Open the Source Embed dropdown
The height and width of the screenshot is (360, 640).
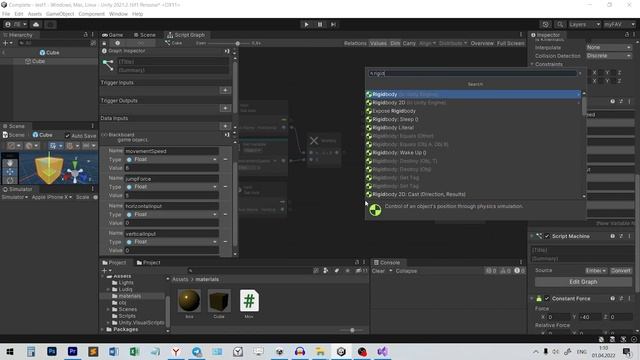tap(596, 271)
